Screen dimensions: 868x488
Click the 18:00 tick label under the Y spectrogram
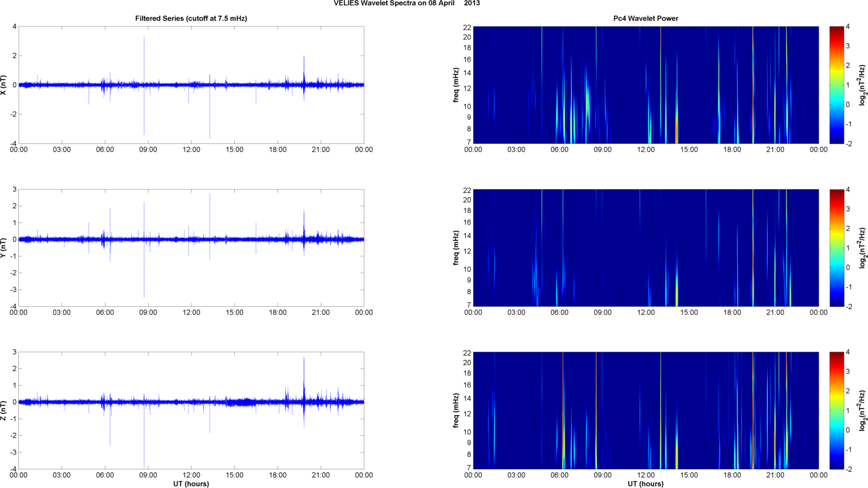coord(732,313)
